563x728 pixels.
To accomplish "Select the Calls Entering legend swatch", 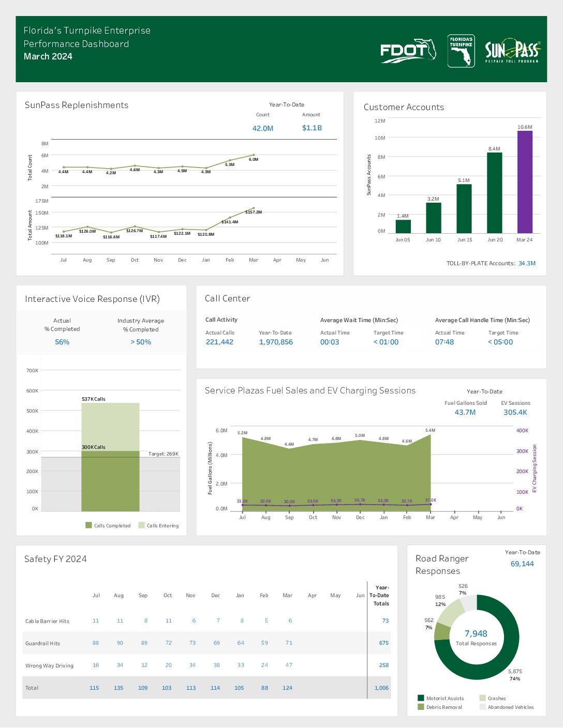I will click(x=141, y=525).
